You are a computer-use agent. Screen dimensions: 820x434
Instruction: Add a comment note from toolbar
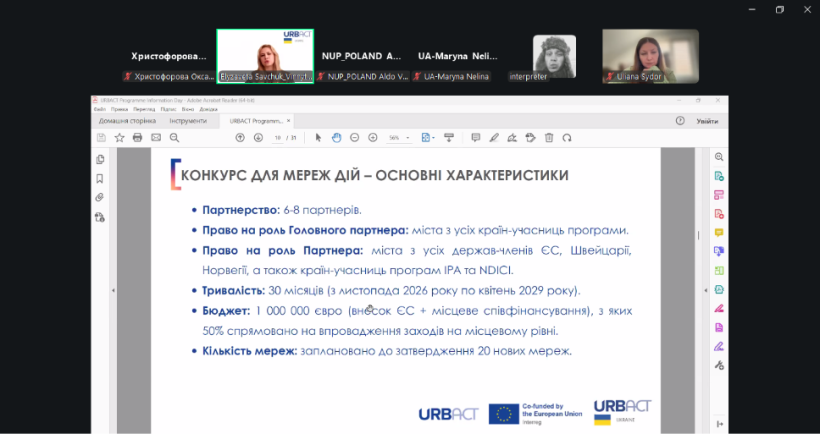(x=475, y=138)
